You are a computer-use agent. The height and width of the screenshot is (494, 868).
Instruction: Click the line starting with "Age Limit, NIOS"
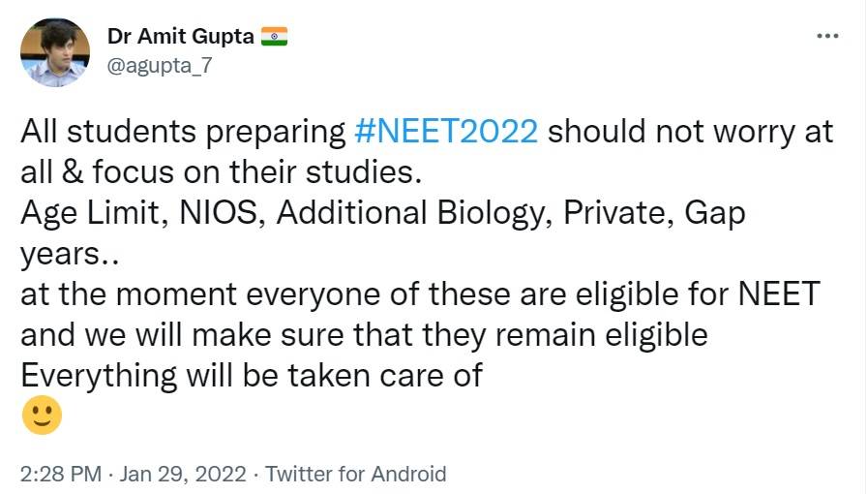(382, 213)
